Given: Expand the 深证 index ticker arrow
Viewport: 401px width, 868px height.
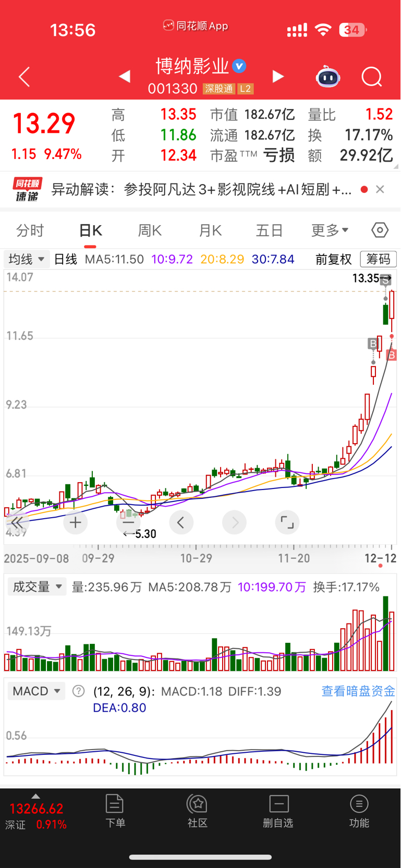Looking at the screenshot, I should [35, 796].
